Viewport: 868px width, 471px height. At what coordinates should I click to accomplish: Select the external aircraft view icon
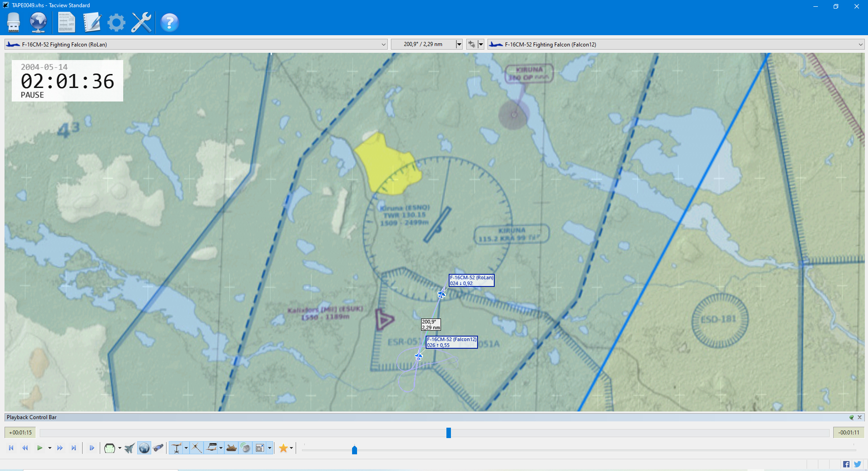point(130,448)
